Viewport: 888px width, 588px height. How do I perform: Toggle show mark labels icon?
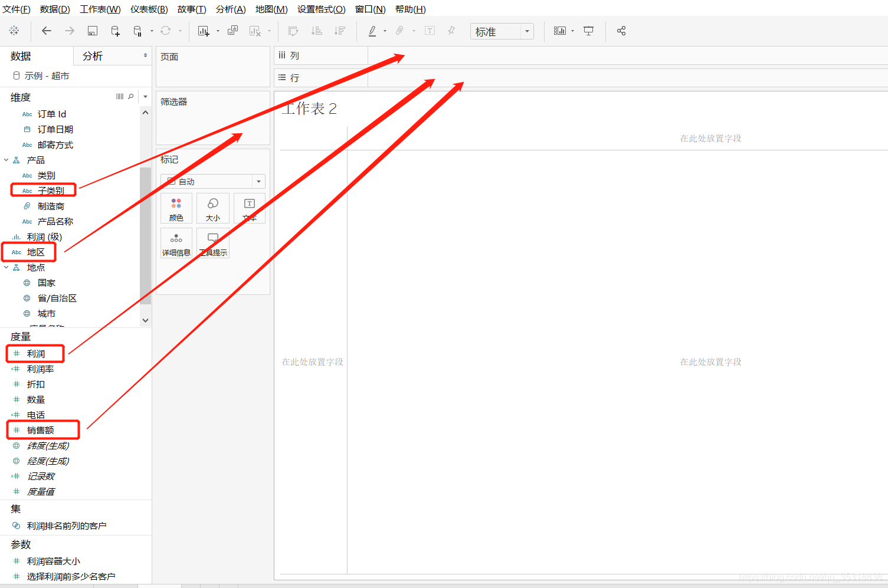tap(430, 31)
